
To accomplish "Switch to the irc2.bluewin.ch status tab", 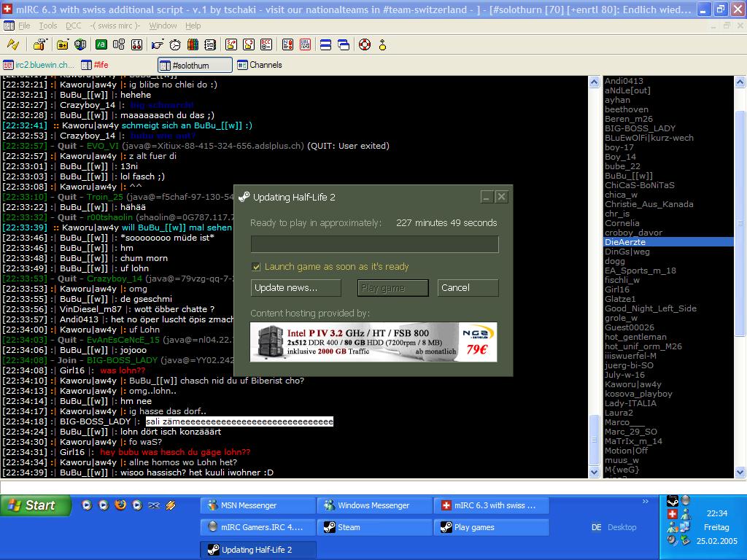I will point(39,65).
